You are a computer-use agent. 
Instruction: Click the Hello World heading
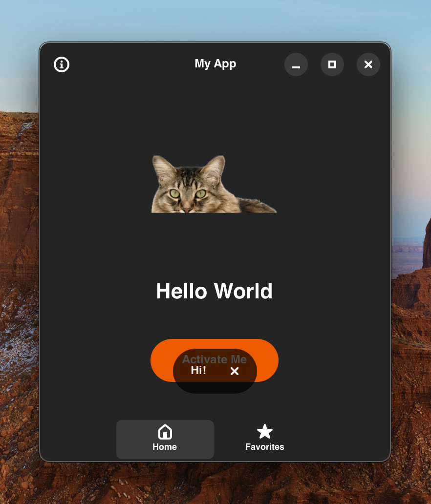tap(214, 291)
